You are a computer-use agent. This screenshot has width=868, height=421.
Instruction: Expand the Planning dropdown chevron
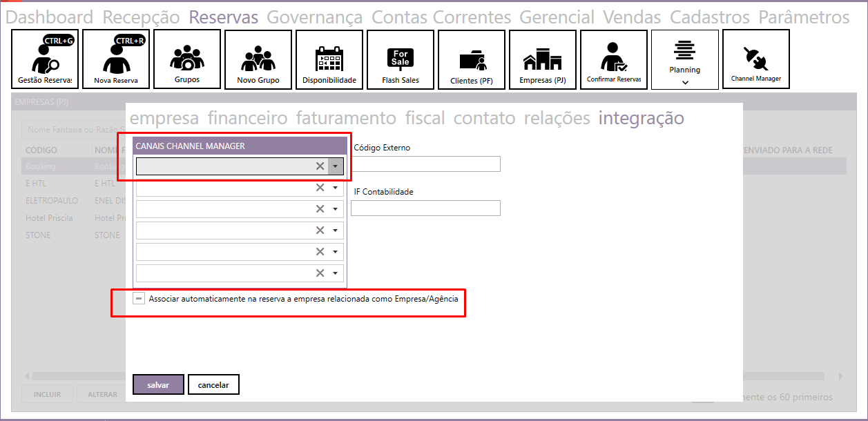[x=685, y=82]
